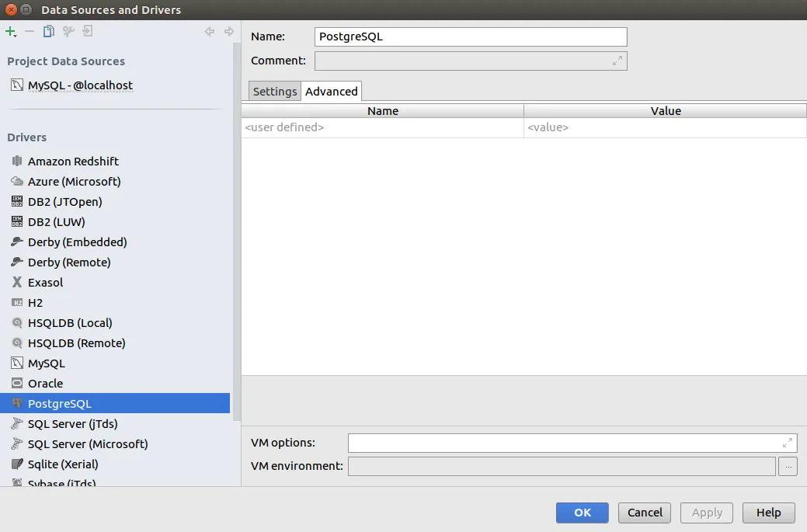Select the Derby (Embedded) driver
The width and height of the screenshot is (807, 532).
(x=115, y=242)
